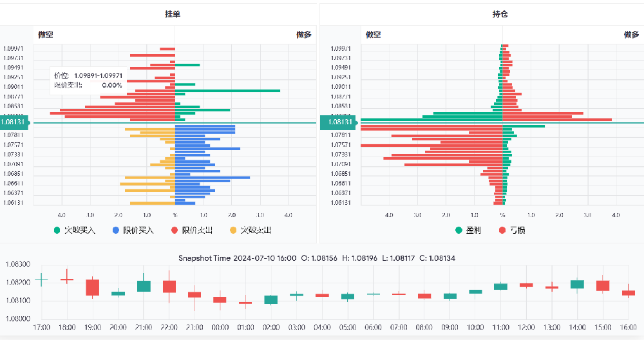
Task: Click the 1.08131 price marker in 持仓 chart
Action: click(x=339, y=122)
